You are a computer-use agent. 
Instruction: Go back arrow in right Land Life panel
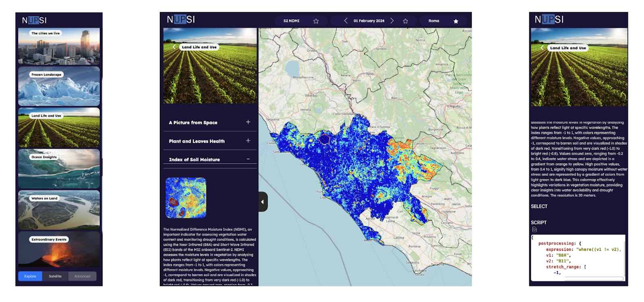[x=542, y=48]
